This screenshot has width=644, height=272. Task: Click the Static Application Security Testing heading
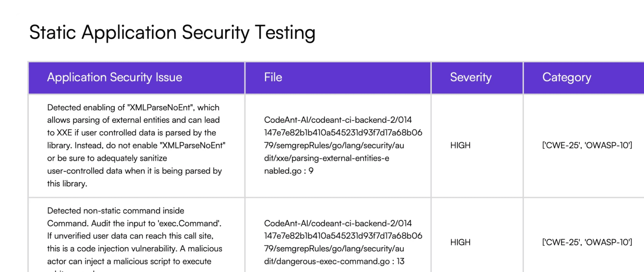click(172, 33)
